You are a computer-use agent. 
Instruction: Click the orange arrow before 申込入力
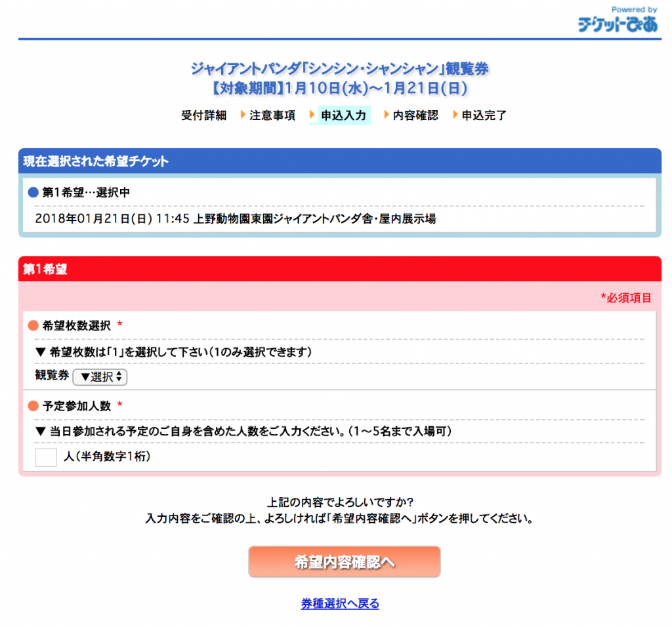click(313, 115)
